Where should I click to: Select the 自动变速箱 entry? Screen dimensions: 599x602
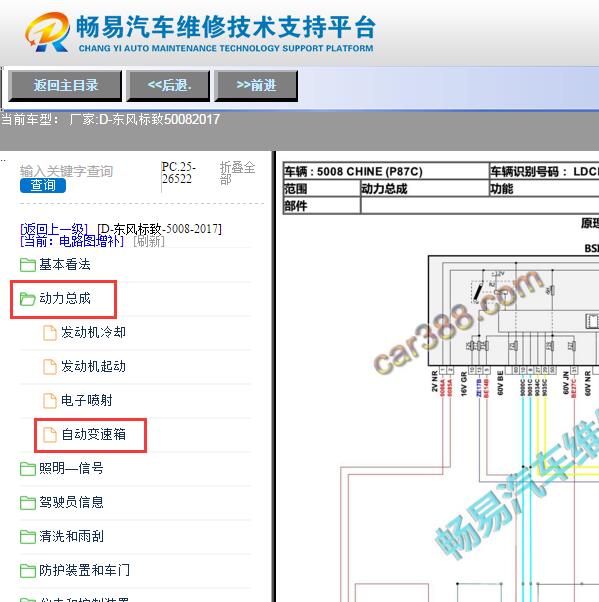coord(93,435)
